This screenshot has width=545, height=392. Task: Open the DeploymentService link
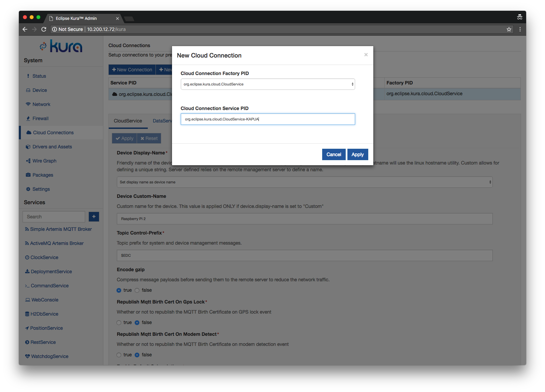pyautogui.click(x=51, y=272)
